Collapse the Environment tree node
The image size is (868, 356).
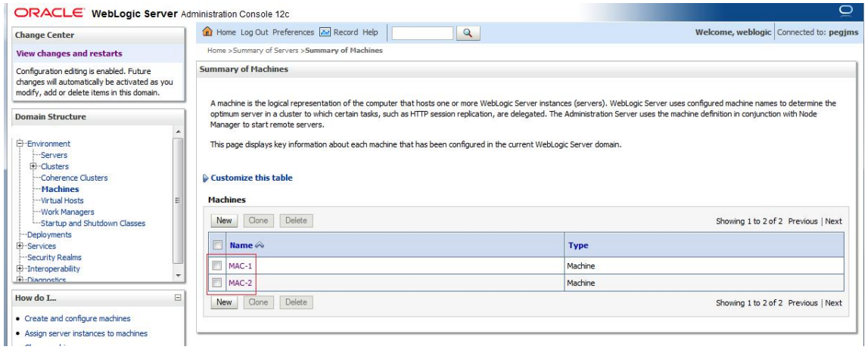[20, 143]
